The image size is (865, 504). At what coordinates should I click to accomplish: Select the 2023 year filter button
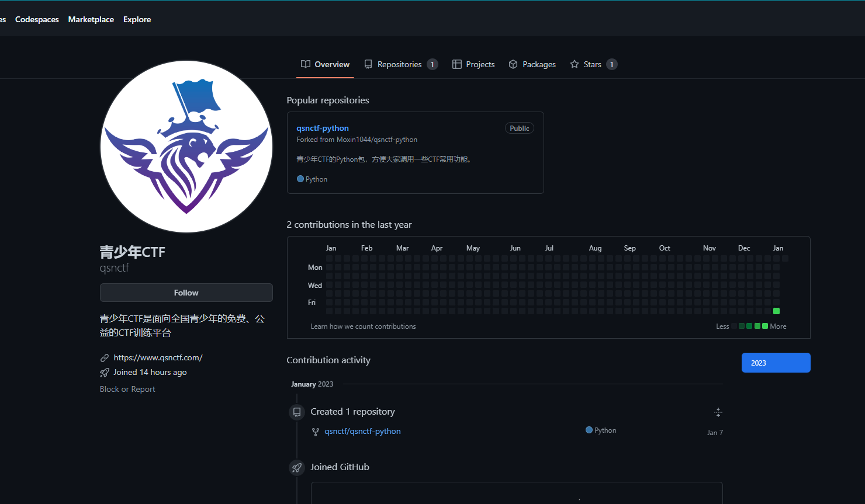[776, 362]
